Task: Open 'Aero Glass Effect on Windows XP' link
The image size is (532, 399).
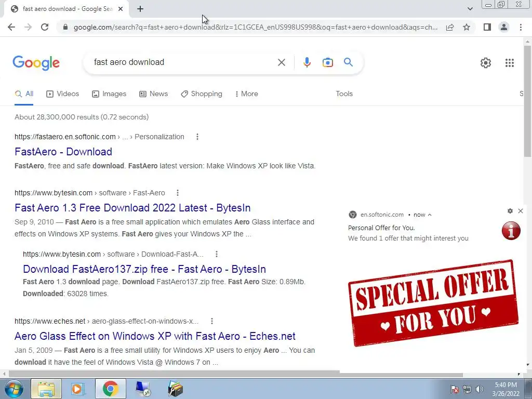Action: click(155, 336)
